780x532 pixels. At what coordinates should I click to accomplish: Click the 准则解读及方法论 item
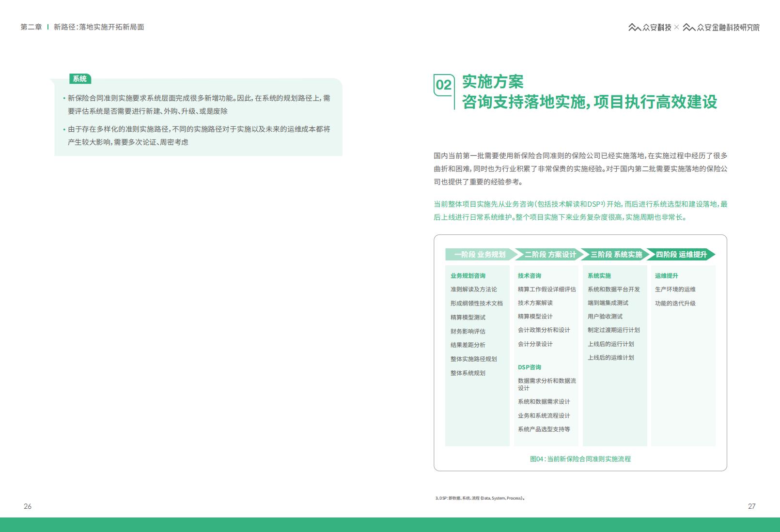[x=474, y=289]
